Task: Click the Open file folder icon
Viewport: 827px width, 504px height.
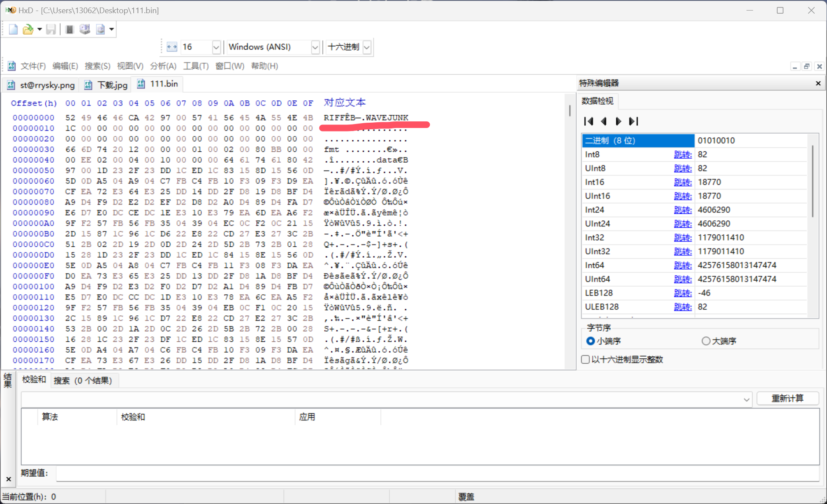Action: tap(28, 29)
